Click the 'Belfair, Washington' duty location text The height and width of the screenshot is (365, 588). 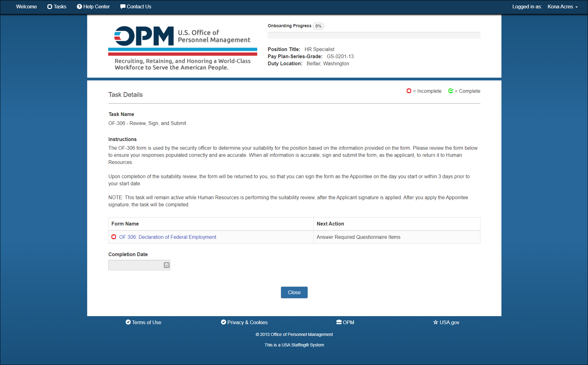328,63
